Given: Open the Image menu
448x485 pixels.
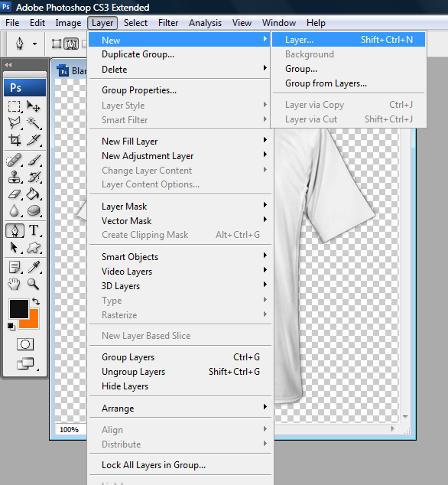Looking at the screenshot, I should click(68, 23).
